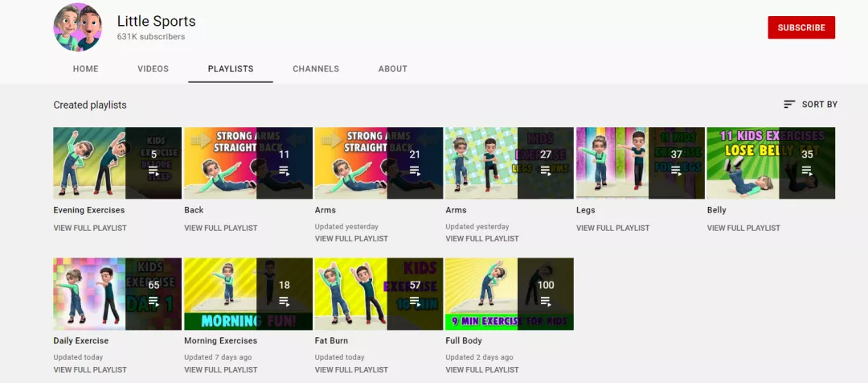The image size is (868, 383).
Task: Click the Created playlists heading
Action: point(90,105)
